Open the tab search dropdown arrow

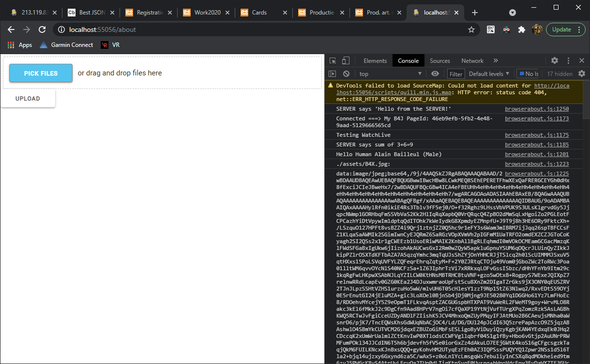pyautogui.click(x=512, y=13)
